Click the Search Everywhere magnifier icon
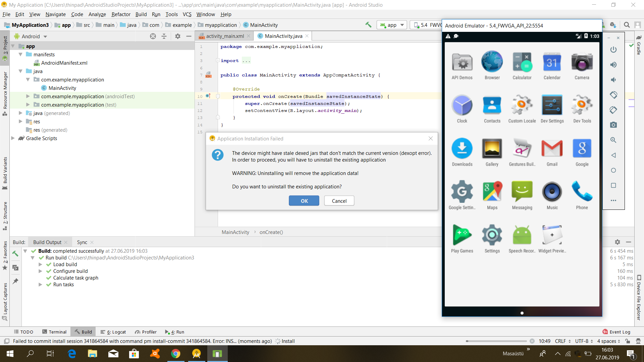The width and height of the screenshot is (644, 362). click(627, 25)
